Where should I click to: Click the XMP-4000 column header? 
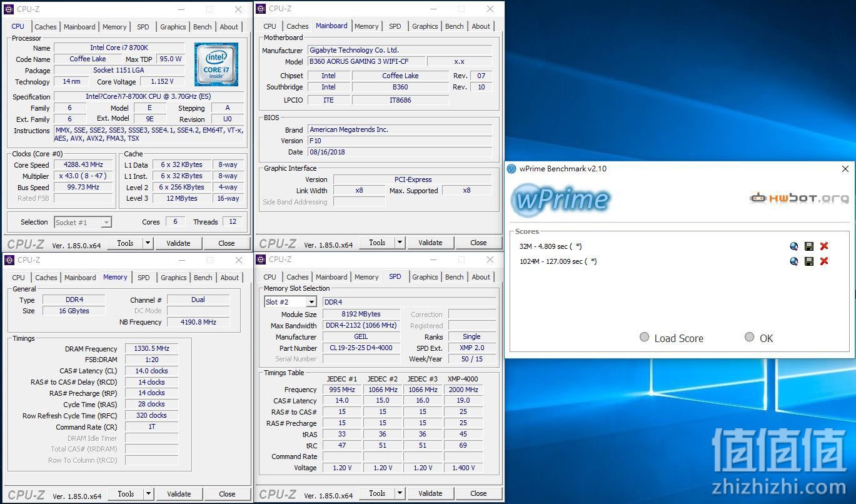point(463,379)
